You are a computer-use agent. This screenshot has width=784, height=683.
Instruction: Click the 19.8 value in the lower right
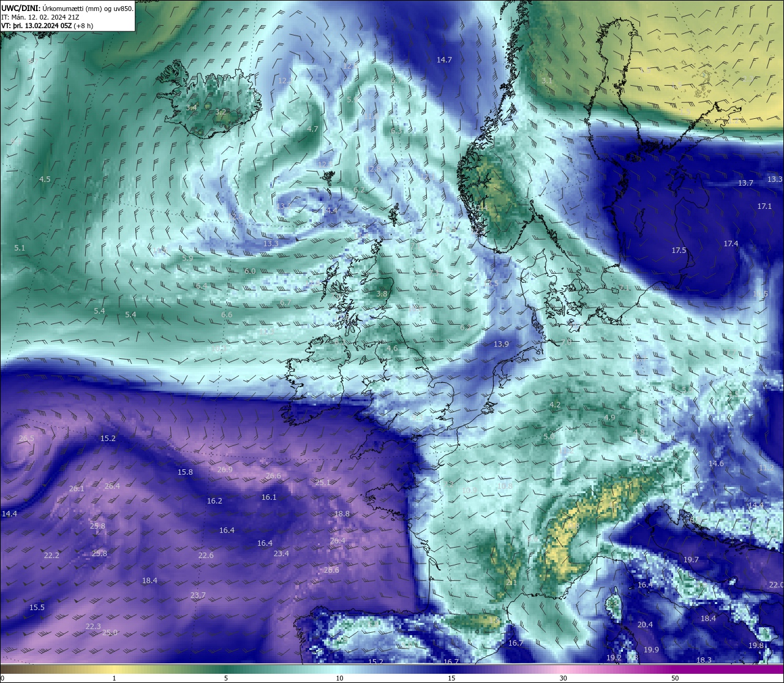tap(756, 646)
